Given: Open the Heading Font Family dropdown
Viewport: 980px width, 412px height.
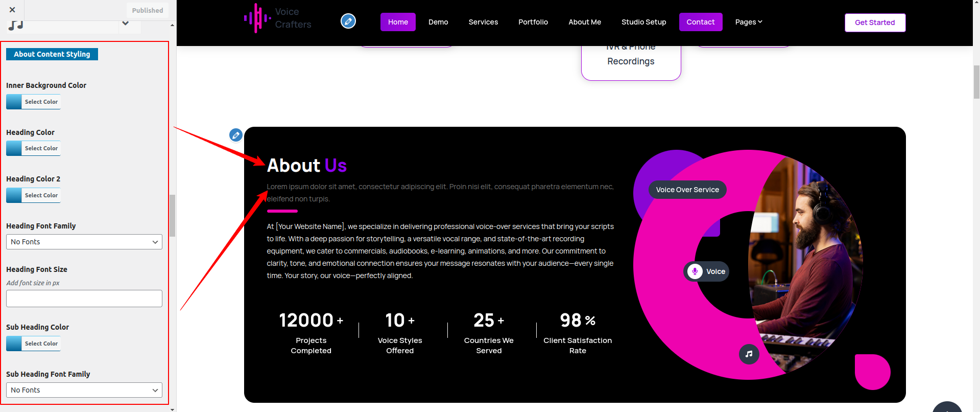Looking at the screenshot, I should pos(84,242).
